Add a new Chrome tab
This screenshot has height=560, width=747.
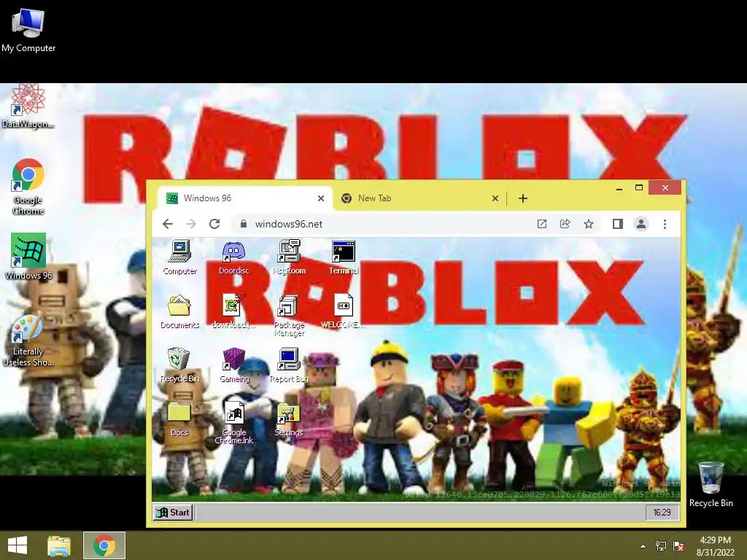522,198
